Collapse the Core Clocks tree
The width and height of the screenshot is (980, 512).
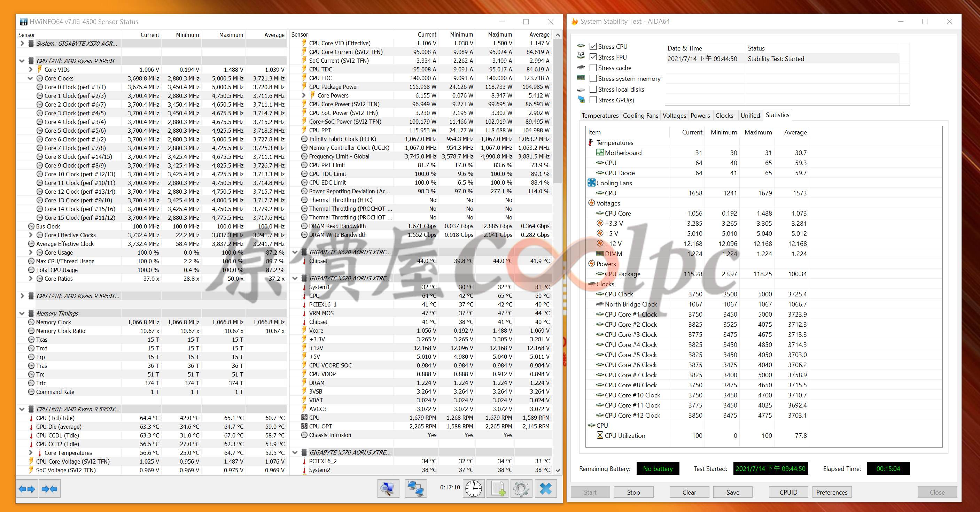click(30, 78)
